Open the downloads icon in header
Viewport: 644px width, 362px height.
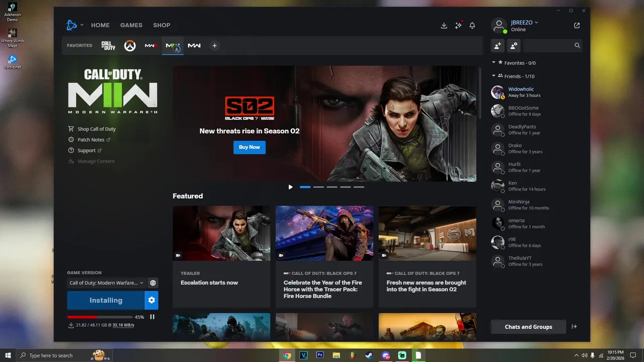pos(444,25)
